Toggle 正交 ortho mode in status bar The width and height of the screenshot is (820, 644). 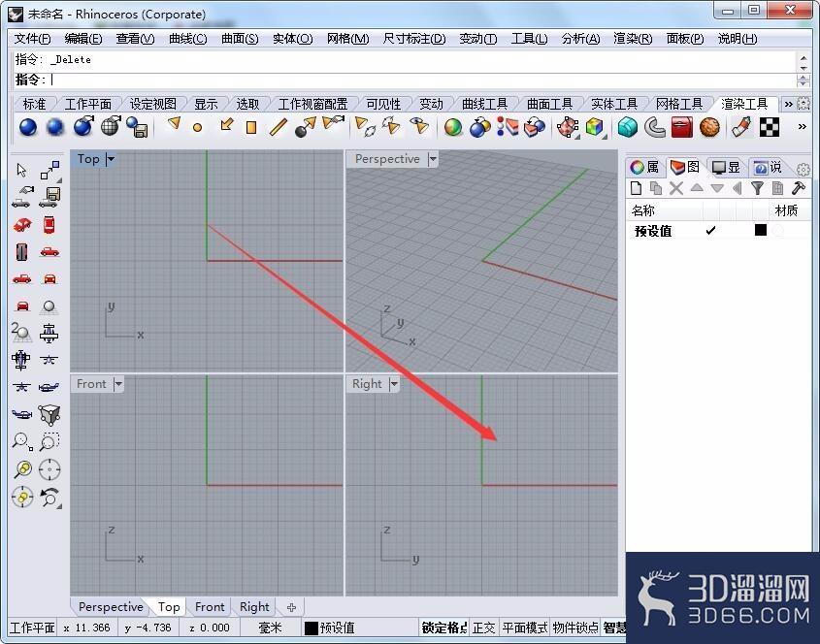point(483,628)
